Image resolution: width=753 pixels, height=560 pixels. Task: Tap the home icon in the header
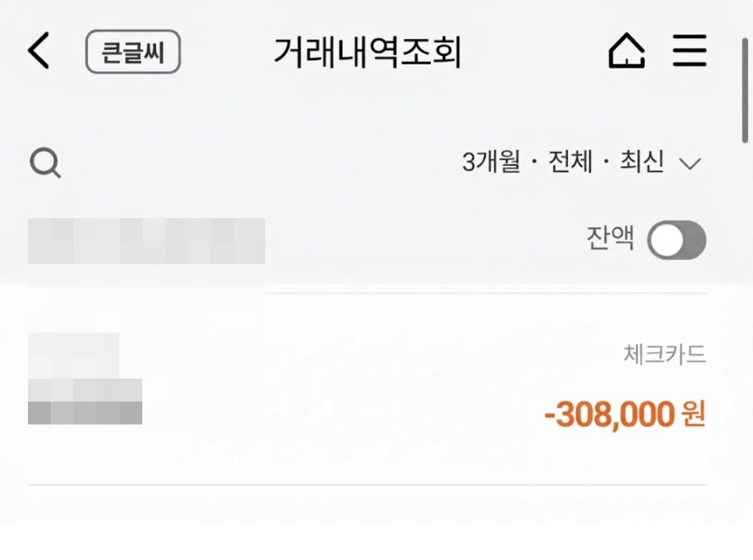pyautogui.click(x=626, y=51)
